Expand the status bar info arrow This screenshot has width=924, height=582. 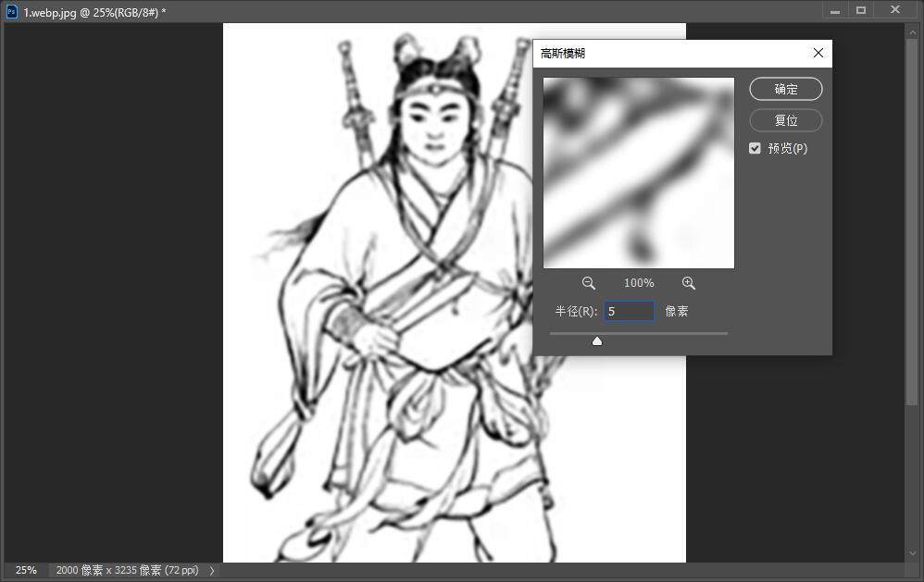(211, 570)
